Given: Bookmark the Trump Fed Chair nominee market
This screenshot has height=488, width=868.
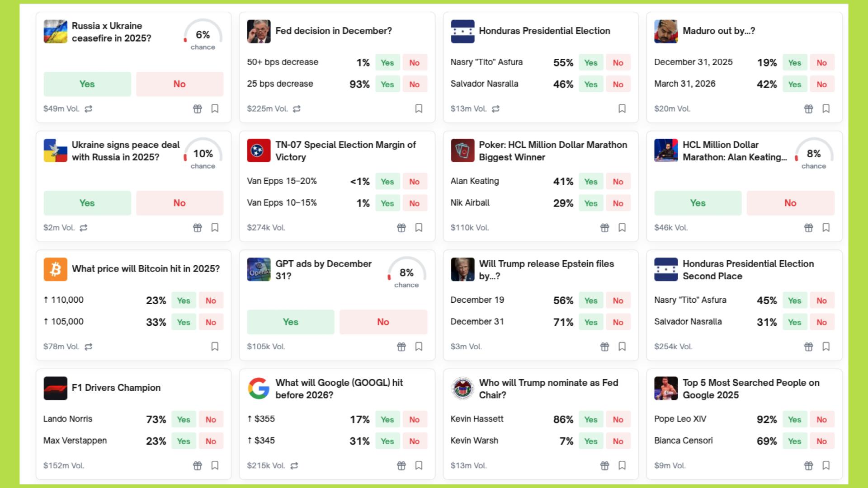Looking at the screenshot, I should pyautogui.click(x=622, y=465).
